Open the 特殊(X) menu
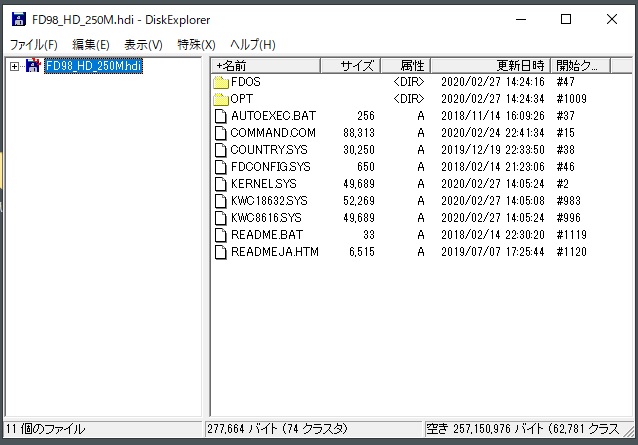The image size is (638, 445). [196, 44]
